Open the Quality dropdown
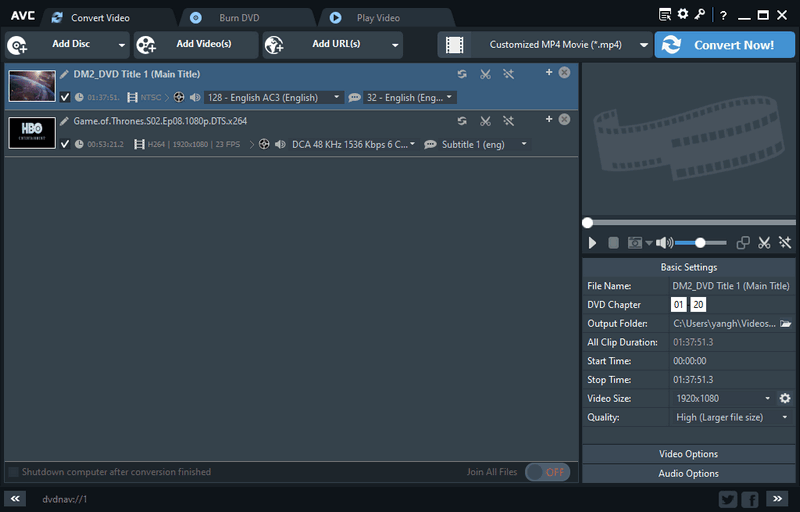 click(x=784, y=417)
